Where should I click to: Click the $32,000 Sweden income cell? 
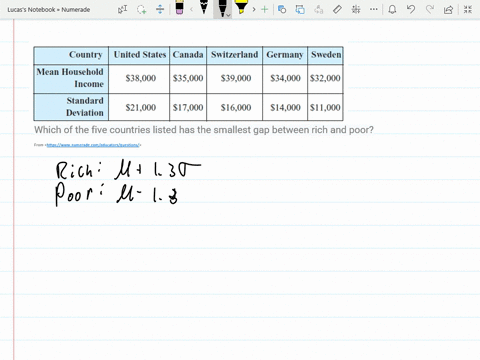(325, 79)
